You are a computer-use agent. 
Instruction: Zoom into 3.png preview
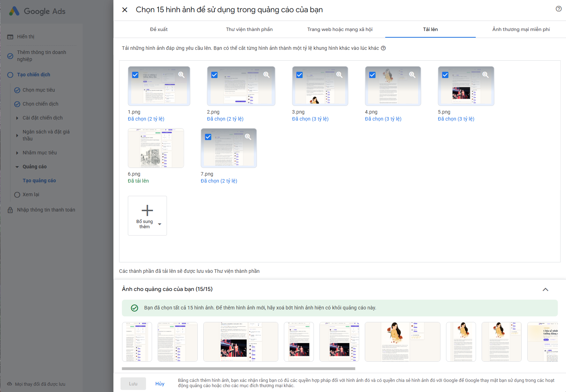pos(339,75)
